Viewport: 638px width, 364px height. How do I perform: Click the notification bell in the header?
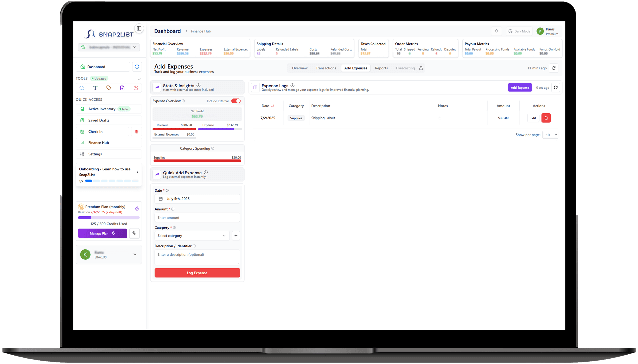tap(496, 31)
